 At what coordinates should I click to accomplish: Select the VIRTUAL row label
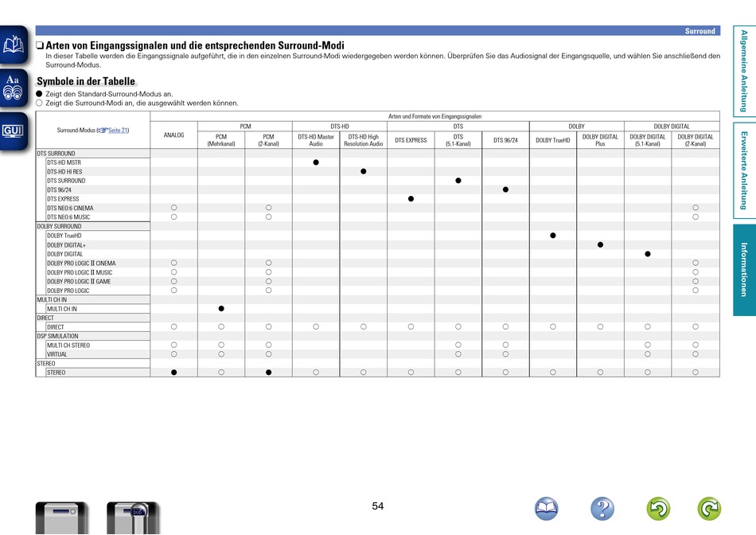(x=57, y=354)
